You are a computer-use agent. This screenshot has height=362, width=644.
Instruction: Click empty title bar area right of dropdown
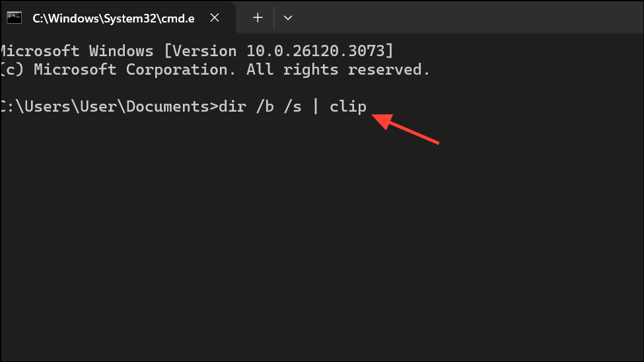[x=462, y=18]
